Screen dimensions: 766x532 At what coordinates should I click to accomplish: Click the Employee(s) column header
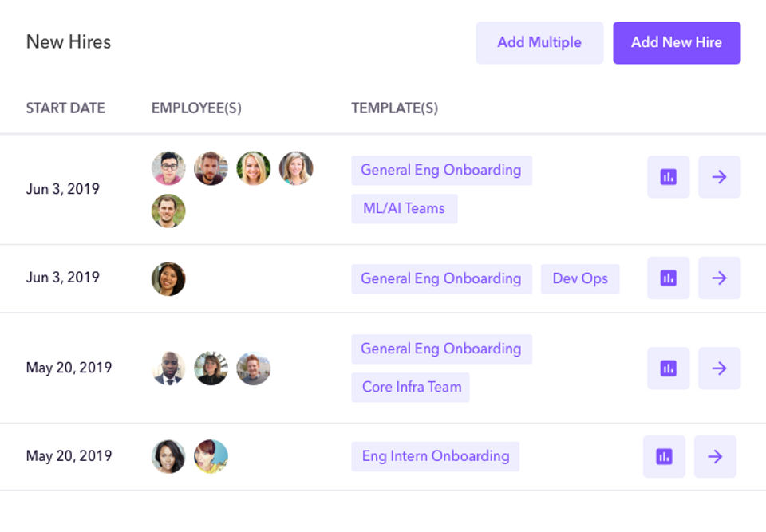click(x=196, y=108)
